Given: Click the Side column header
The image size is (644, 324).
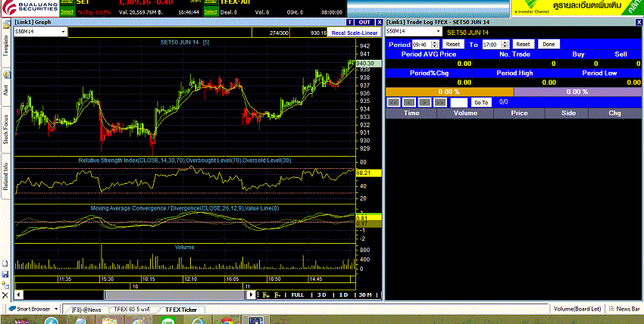Looking at the screenshot, I should 567,114.
